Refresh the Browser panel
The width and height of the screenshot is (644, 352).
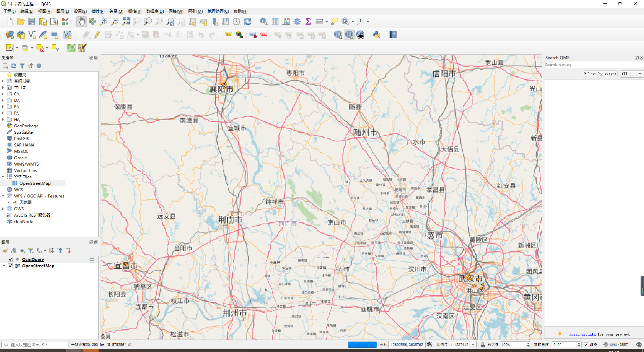click(x=14, y=66)
